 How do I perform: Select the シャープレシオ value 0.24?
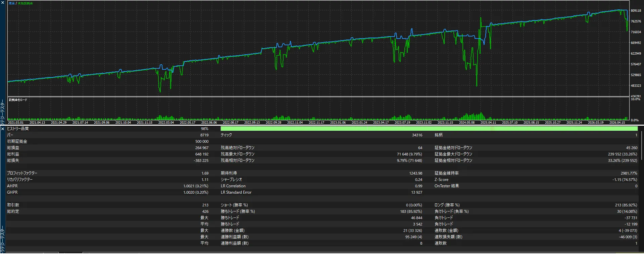point(419,180)
